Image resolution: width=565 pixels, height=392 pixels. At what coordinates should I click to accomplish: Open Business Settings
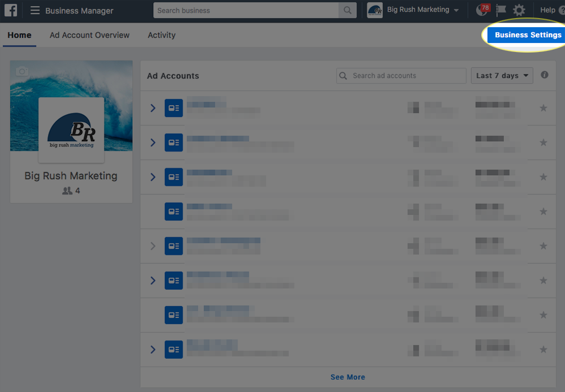click(527, 34)
